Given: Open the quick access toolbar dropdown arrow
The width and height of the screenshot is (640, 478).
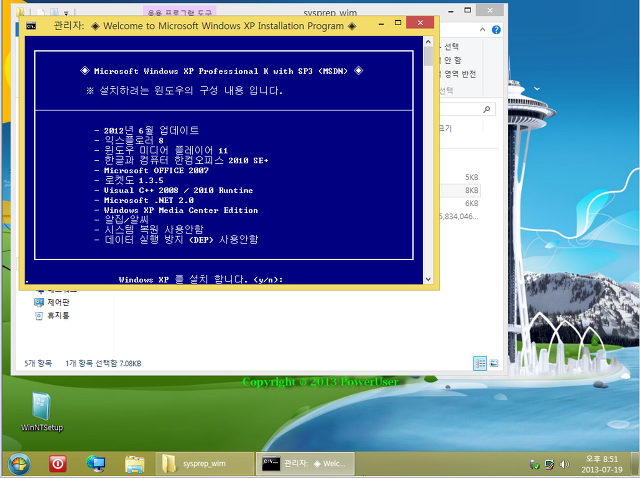Looking at the screenshot, I should (x=67, y=13).
